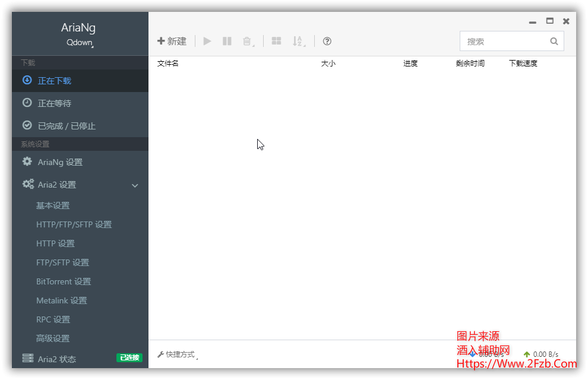Check Aria2 状态 connection badge 已连接
The height and width of the screenshot is (380, 588).
[x=129, y=358]
